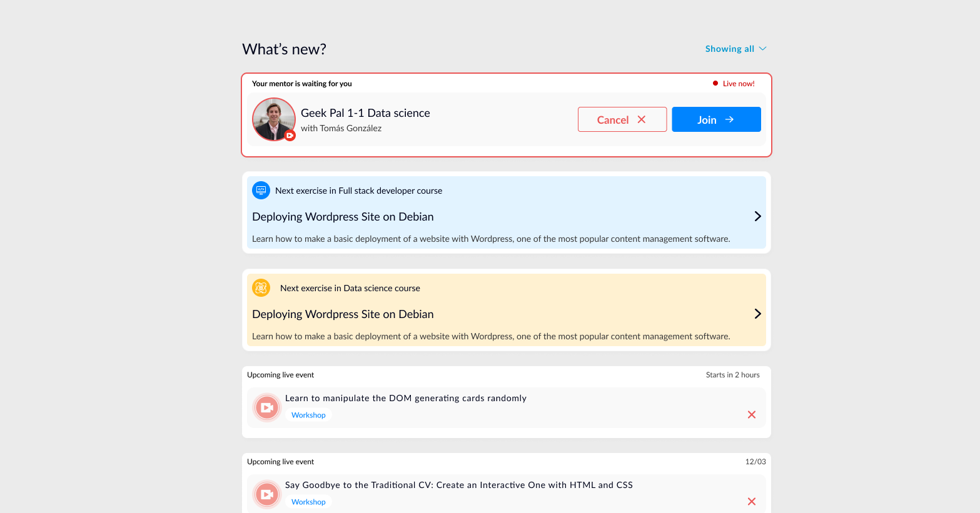Select the computer screen icon on Full stack course
Image resolution: width=980 pixels, height=513 pixels.
click(x=260, y=190)
